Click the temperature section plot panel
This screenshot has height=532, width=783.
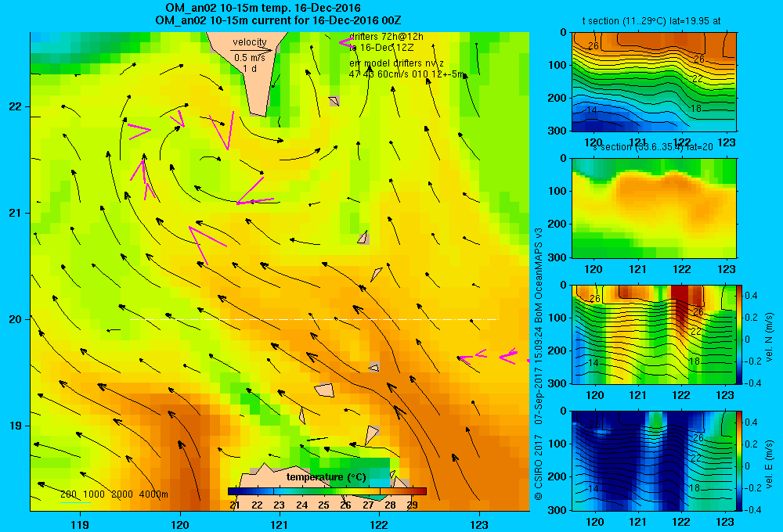click(x=654, y=82)
